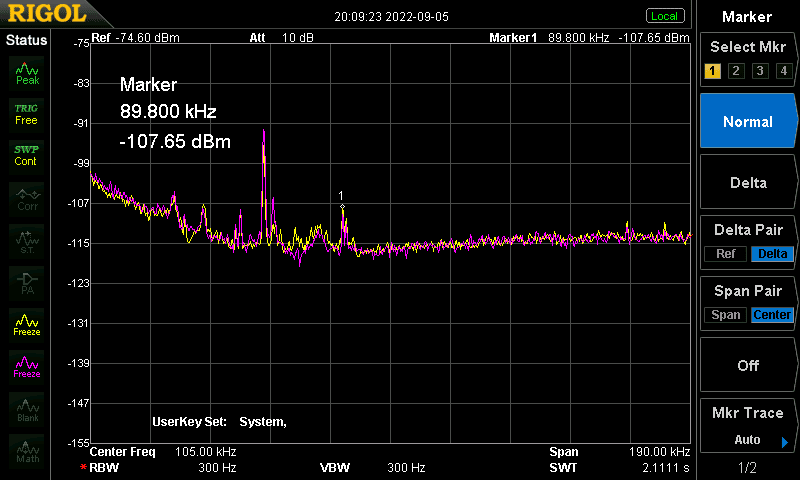Click the 1/2 menu page indicator
800x480 pixels.
pyautogui.click(x=747, y=467)
